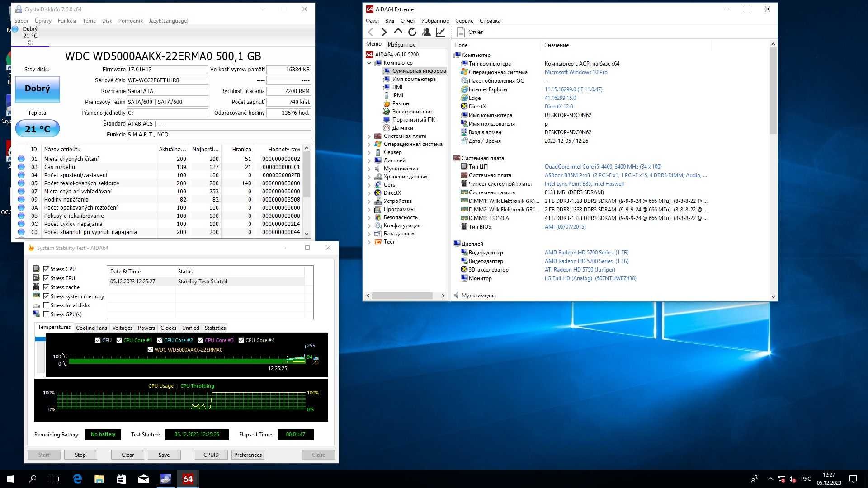This screenshot has height=488, width=868.
Task: Open Microsoft Edge from the taskbar
Action: (x=77, y=479)
